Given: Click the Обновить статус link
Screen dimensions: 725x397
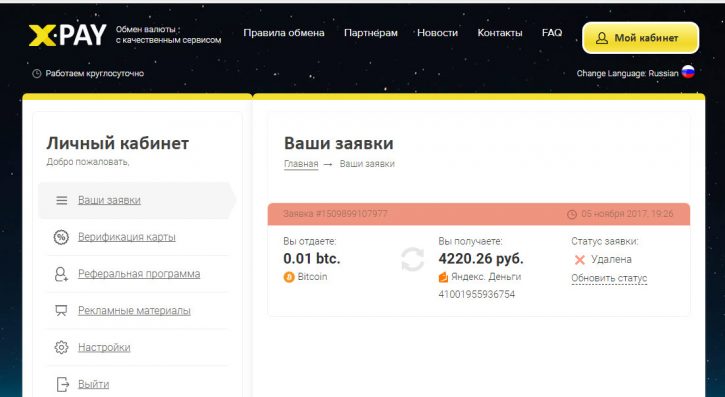Looking at the screenshot, I should point(609,278).
